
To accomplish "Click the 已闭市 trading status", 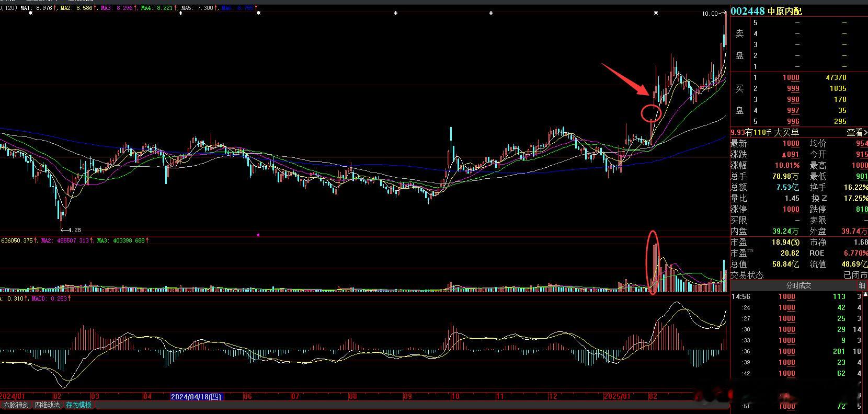I will (855, 275).
